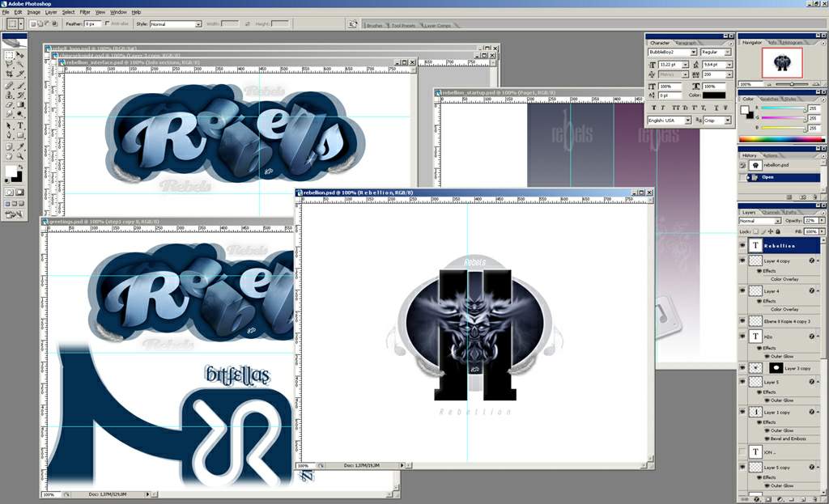Viewport: 829px width, 504px height.
Task: Select the Open history state
Action: (x=784, y=177)
